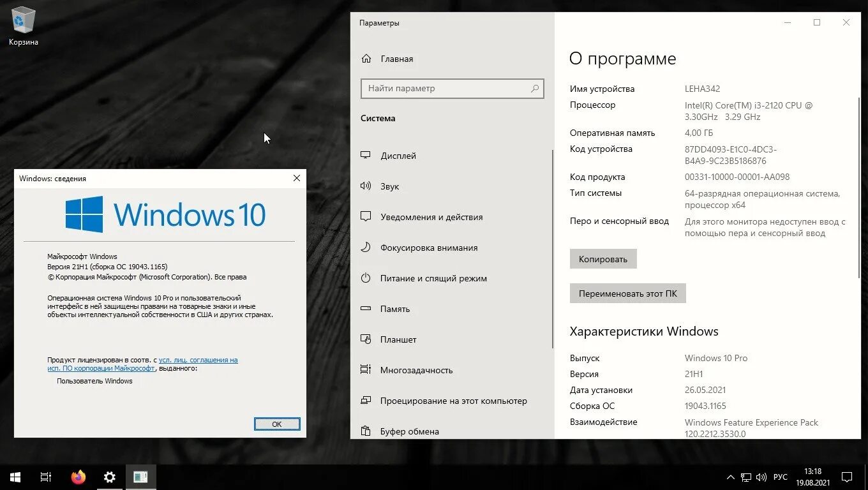The image size is (868, 490).
Task: Open the taskbar clock showing 13:18
Action: tap(813, 477)
